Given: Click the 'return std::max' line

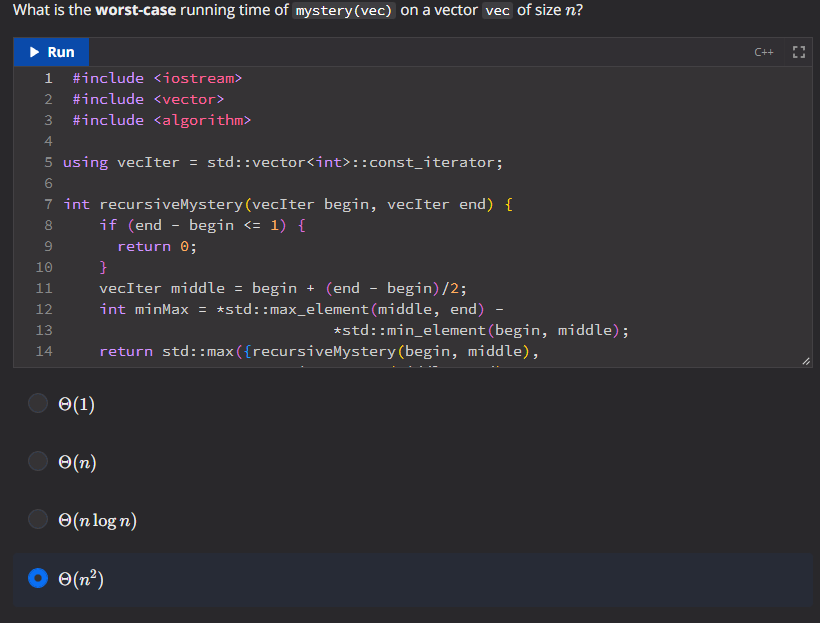Looking at the screenshot, I should [319, 351].
